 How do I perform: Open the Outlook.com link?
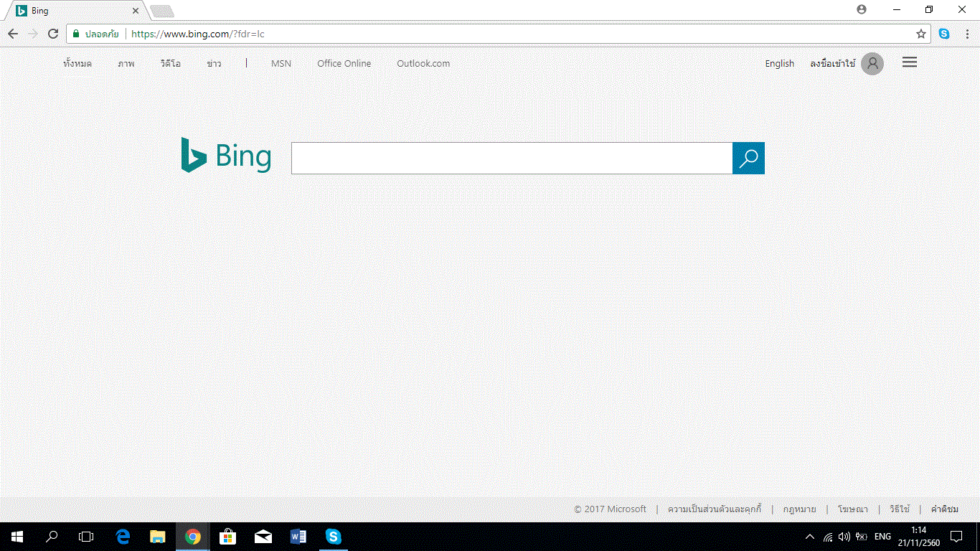[x=423, y=63]
